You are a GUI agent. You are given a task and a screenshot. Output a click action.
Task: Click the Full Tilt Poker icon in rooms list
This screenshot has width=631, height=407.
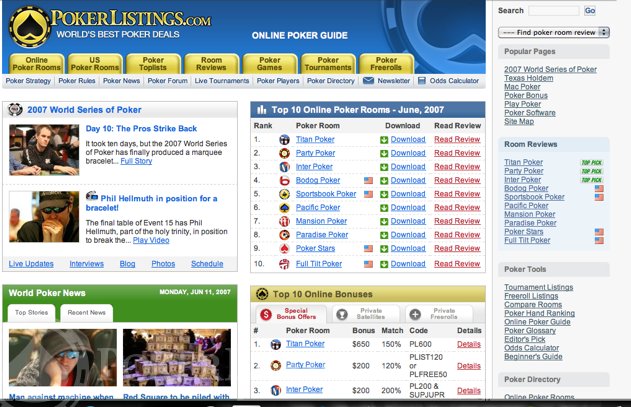[285, 264]
